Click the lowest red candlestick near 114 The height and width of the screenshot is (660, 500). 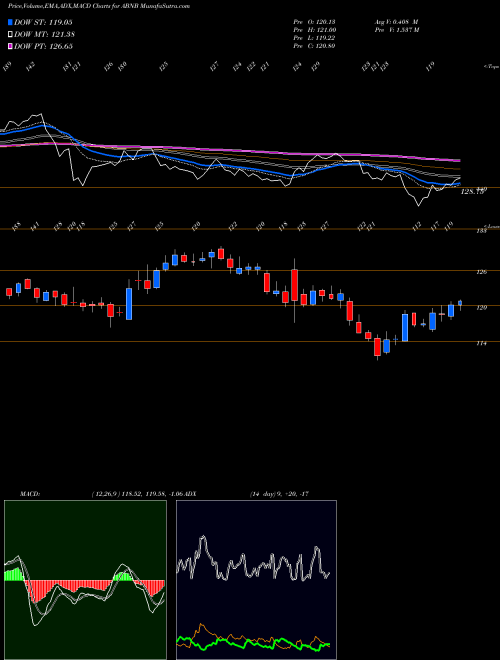378,347
